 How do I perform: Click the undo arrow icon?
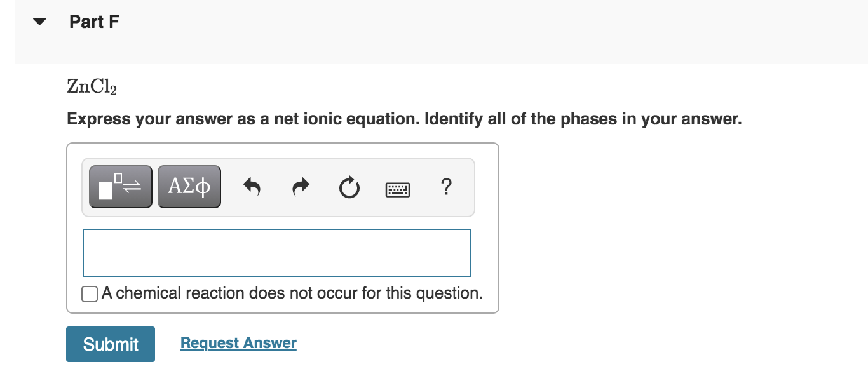(252, 185)
